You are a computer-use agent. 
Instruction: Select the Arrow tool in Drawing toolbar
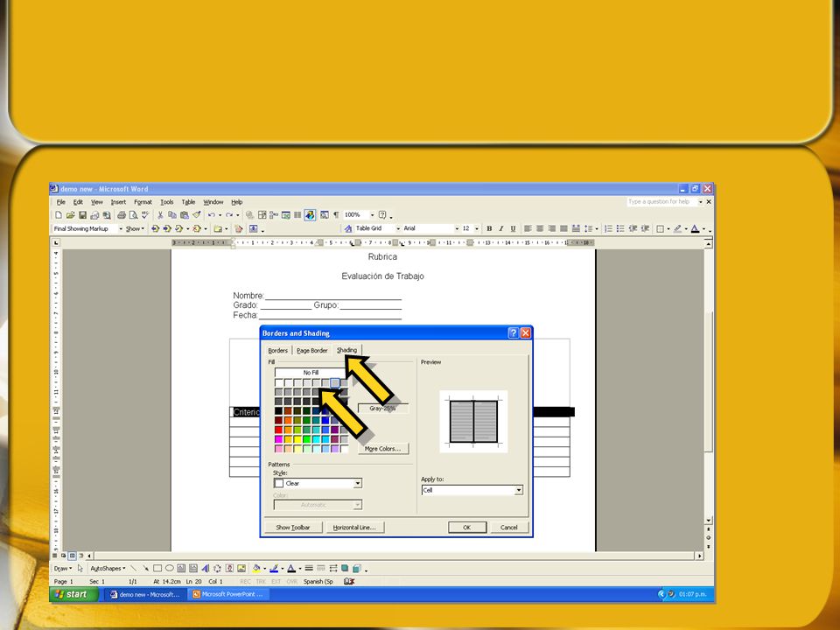click(145, 569)
